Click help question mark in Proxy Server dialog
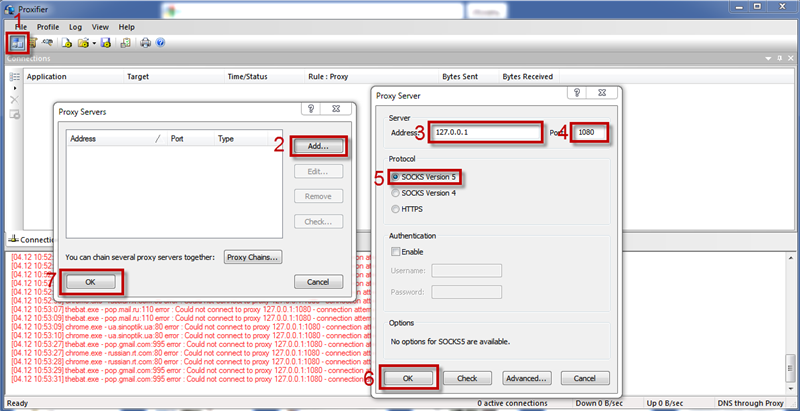Image resolution: width=800 pixels, height=411 pixels. 577,92
